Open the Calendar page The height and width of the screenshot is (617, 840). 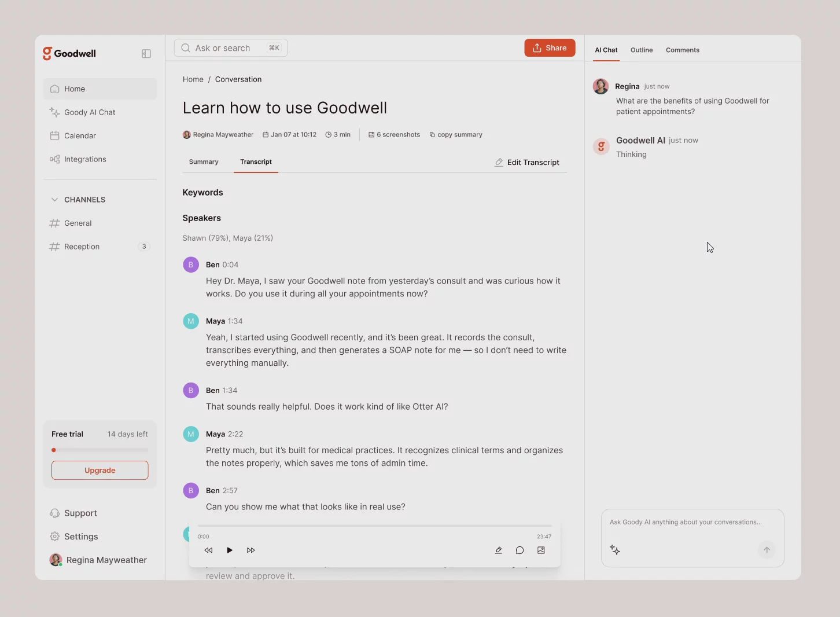coord(100,135)
